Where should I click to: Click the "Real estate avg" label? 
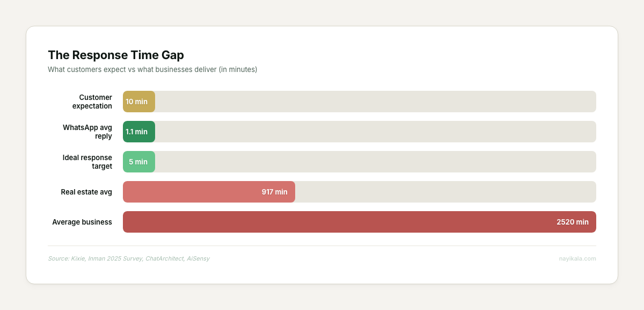pyautogui.click(x=86, y=192)
